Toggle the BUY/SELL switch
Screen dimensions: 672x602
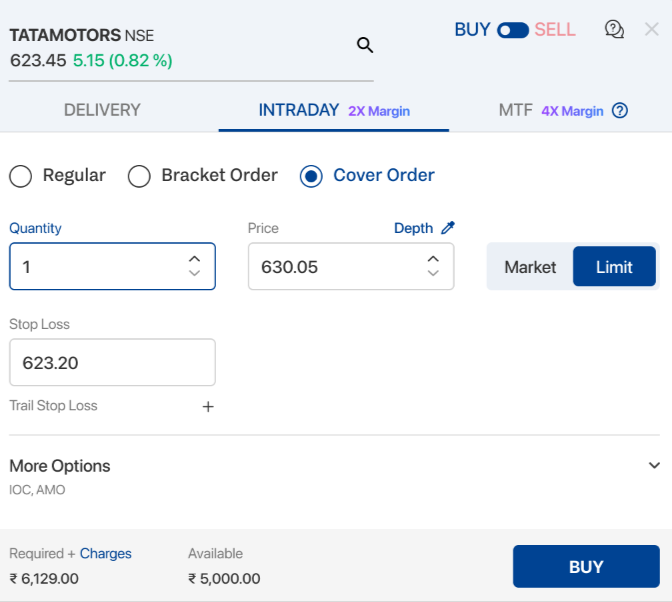[x=513, y=30]
